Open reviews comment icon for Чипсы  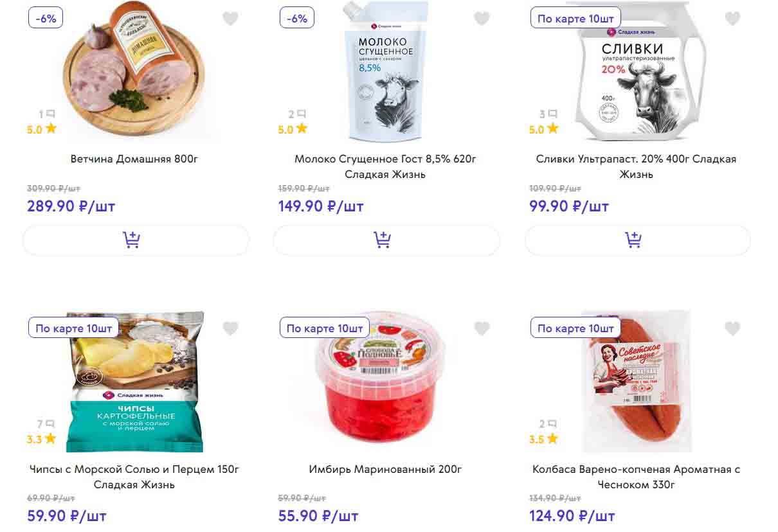pyautogui.click(x=50, y=424)
